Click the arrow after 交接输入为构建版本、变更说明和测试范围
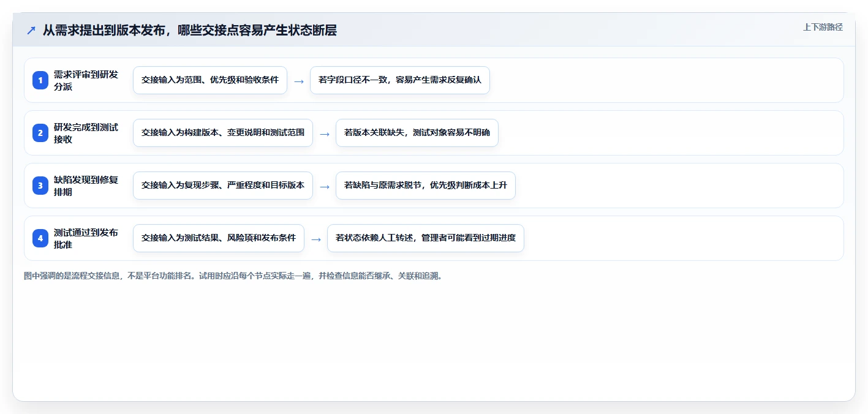Image resolution: width=868 pixels, height=414 pixels. 325,134
